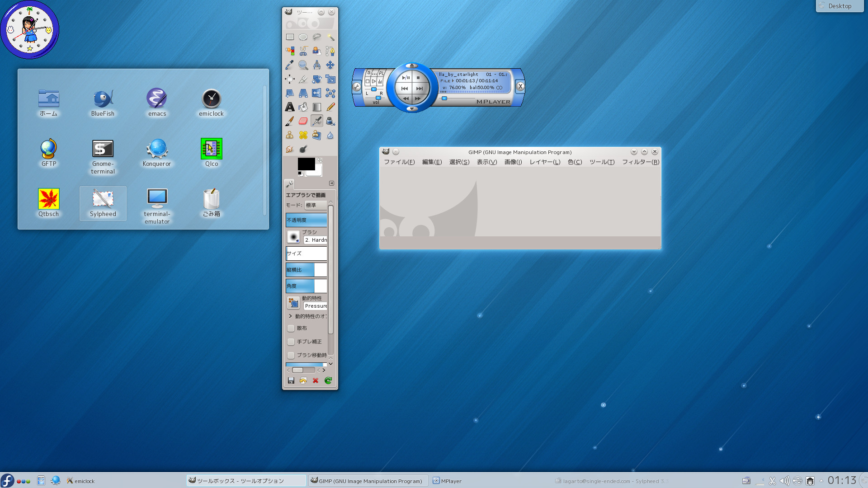This screenshot has height=488, width=868.
Task: Save tool options using the disk button
Action: coord(291,381)
